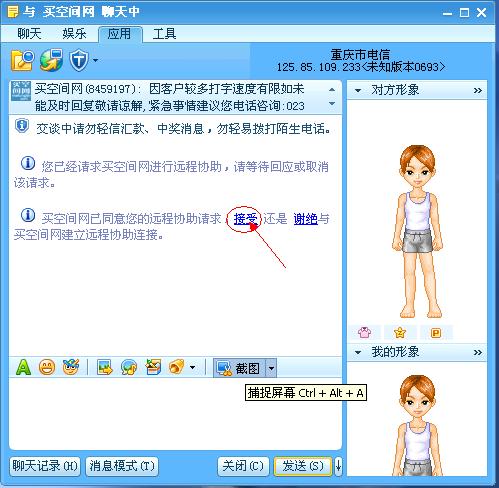Select the 应用 tab

tap(119, 34)
